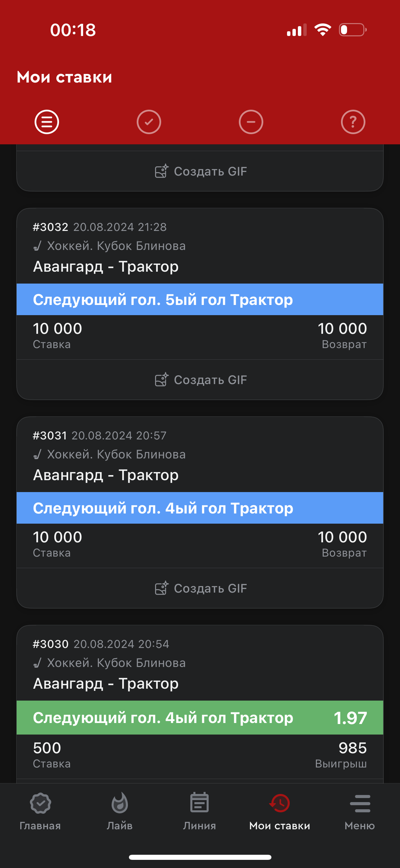Show won bets with checkmark filter

[x=149, y=122]
